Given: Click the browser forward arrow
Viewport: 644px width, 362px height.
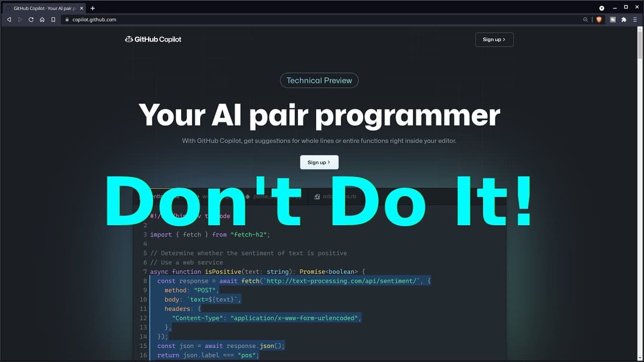Looking at the screenshot, I should pyautogui.click(x=20, y=20).
